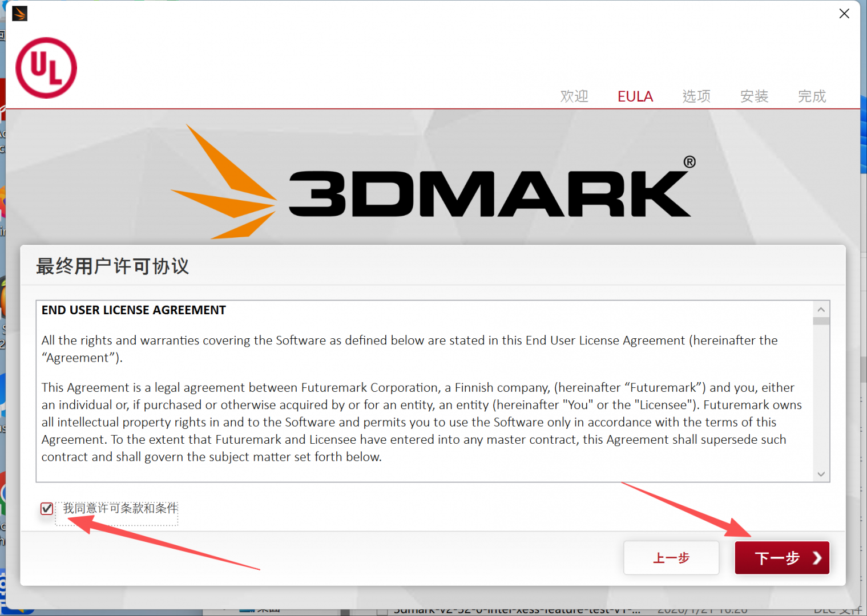Switch to the 欢迎 step tab

click(574, 96)
